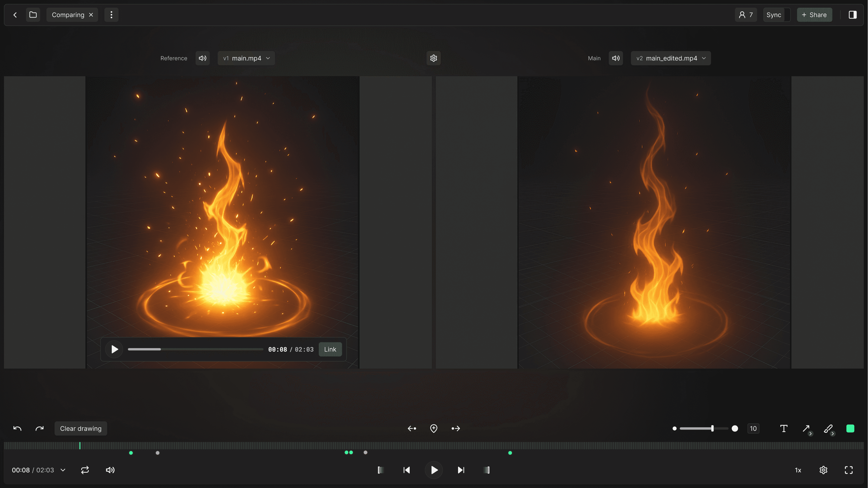Close the Comparing tab
Screen dimensions: 868x488
91,15
